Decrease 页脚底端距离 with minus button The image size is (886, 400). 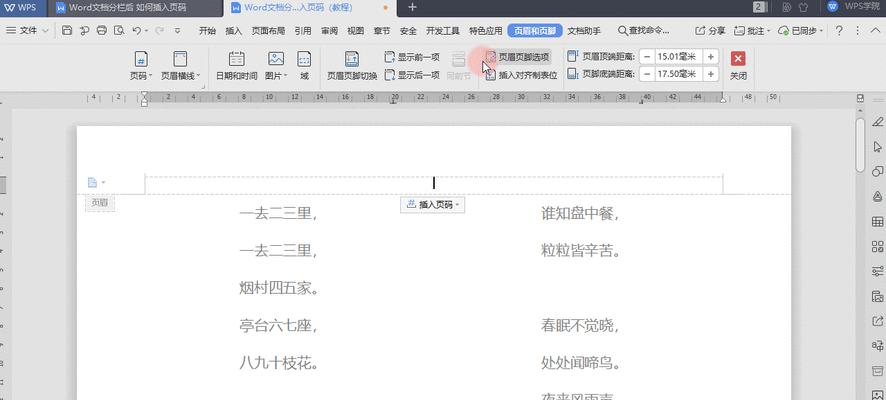[646, 74]
